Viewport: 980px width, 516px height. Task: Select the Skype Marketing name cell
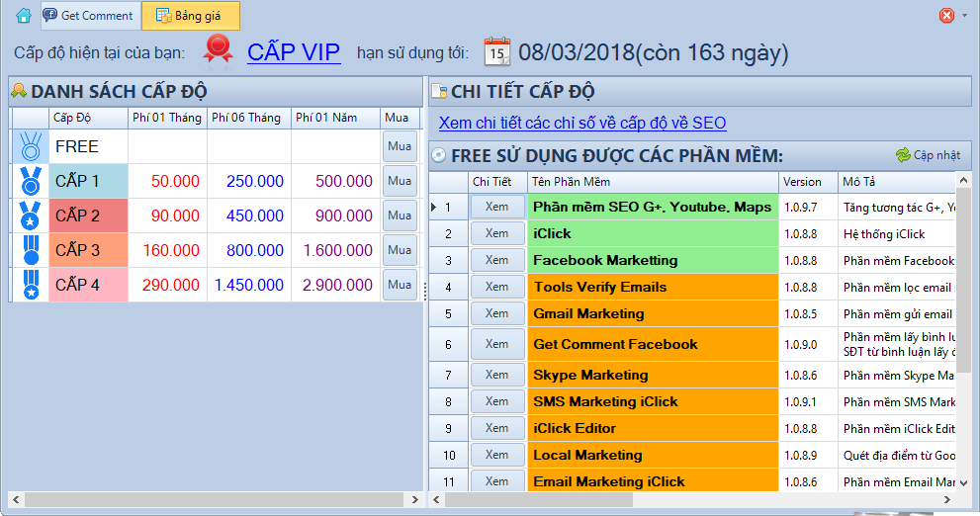click(653, 375)
